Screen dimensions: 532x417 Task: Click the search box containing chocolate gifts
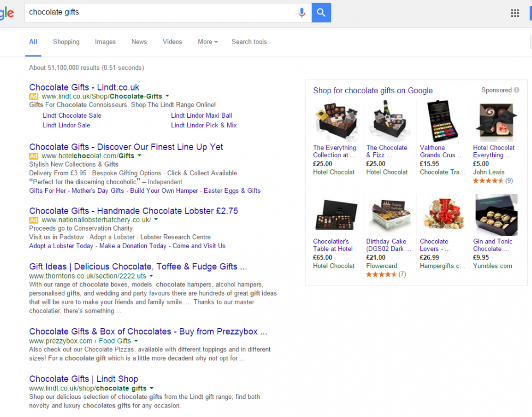click(x=160, y=13)
